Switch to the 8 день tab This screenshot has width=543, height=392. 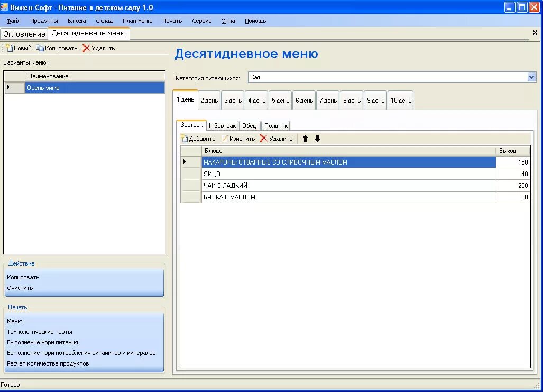point(352,101)
